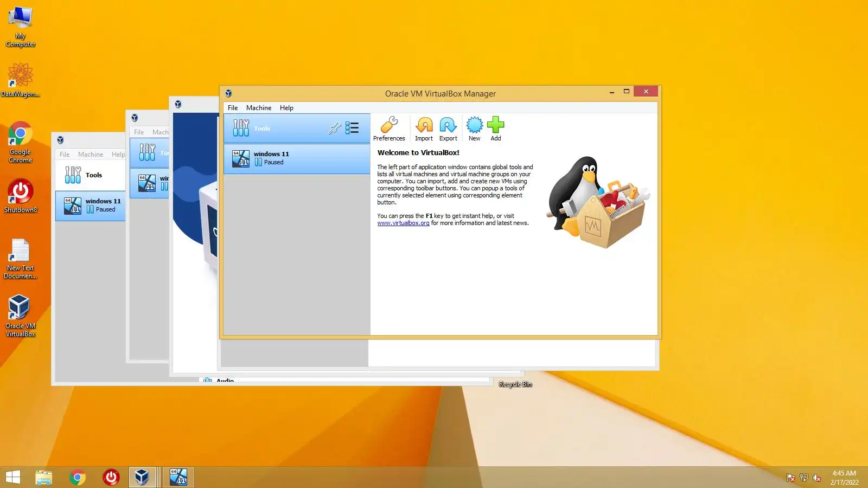The width and height of the screenshot is (868, 488).
Task: Click the title bar cube icon above the second window's File menu
Action: 135,118
